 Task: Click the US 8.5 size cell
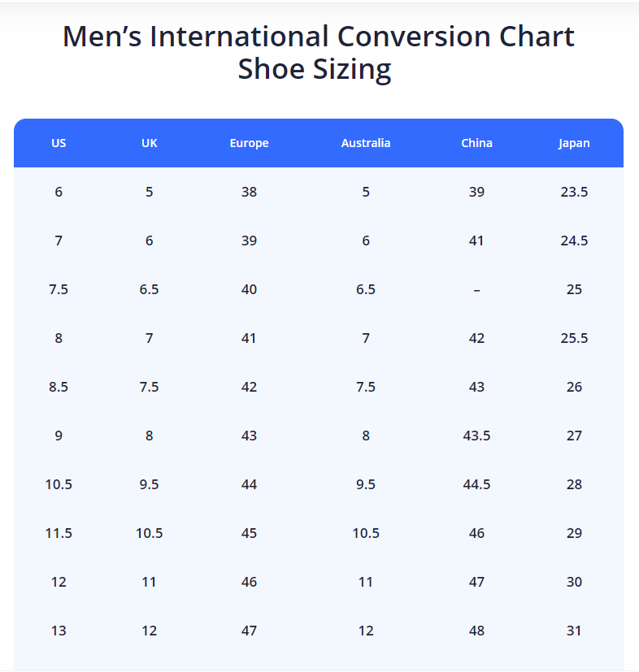pos(59,387)
